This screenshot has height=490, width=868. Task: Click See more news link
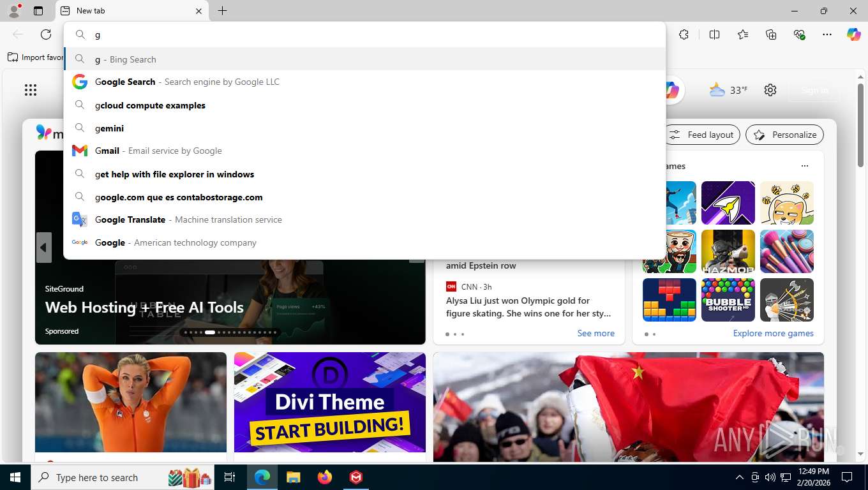pyautogui.click(x=595, y=333)
